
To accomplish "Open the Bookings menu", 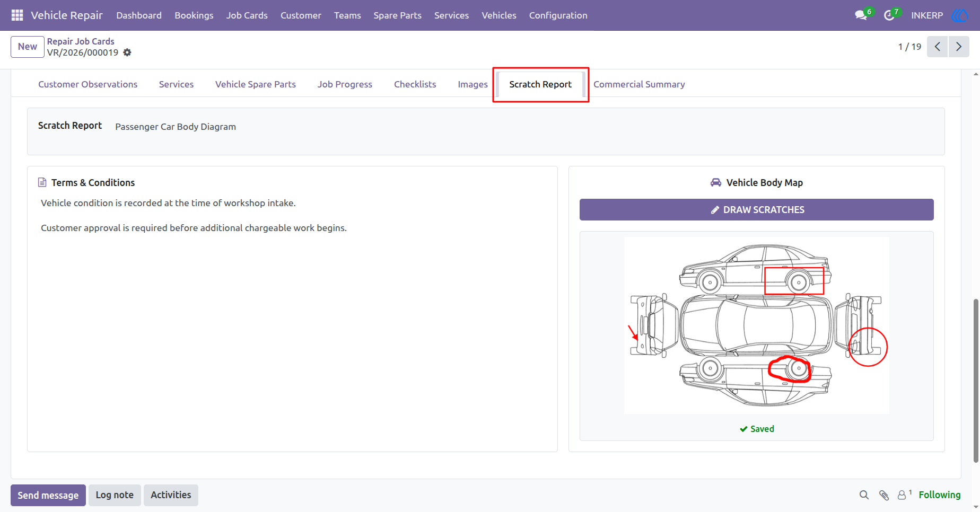I will coord(194,15).
